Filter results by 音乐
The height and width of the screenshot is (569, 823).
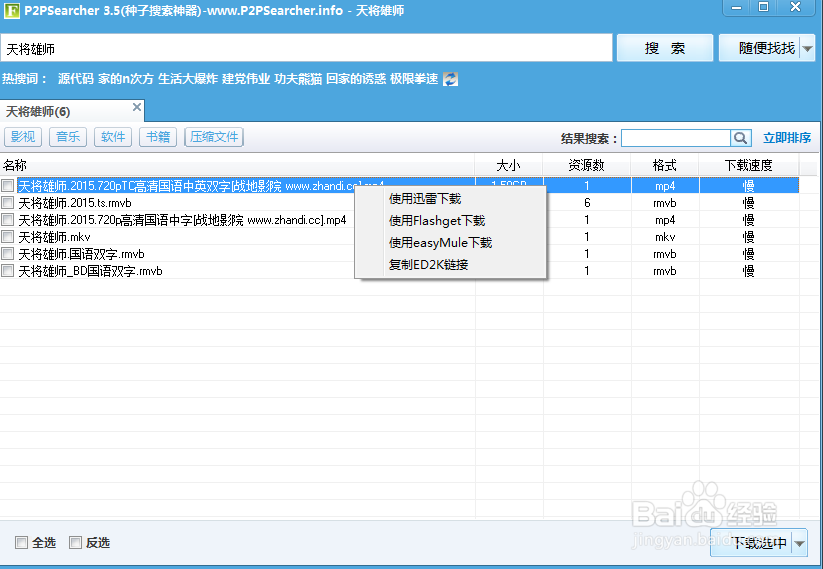coord(68,137)
